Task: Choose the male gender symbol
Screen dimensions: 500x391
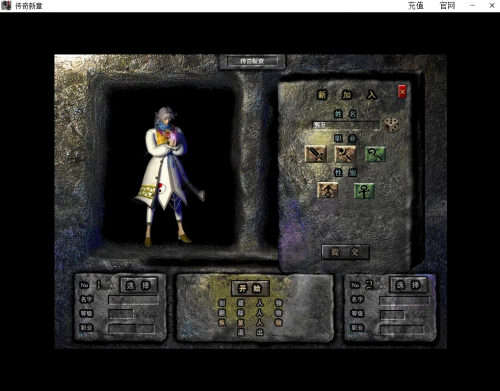Action: [x=328, y=190]
